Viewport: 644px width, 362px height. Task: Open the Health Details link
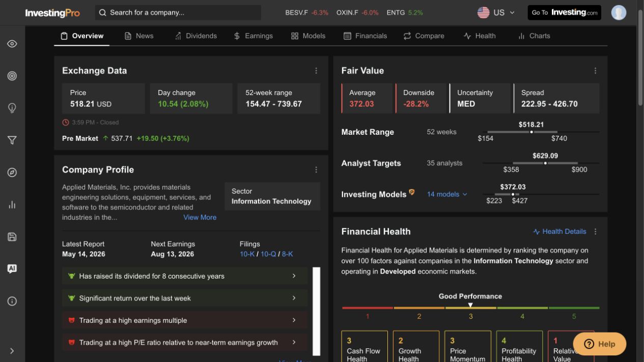pos(559,231)
